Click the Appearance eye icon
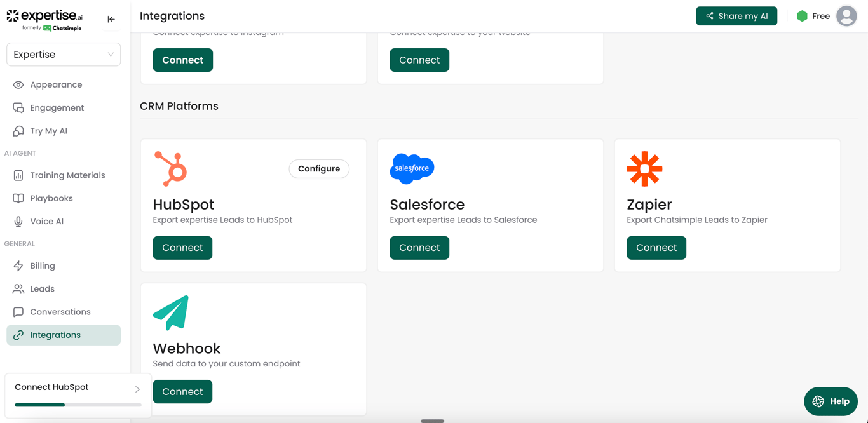868x423 pixels. click(x=18, y=84)
